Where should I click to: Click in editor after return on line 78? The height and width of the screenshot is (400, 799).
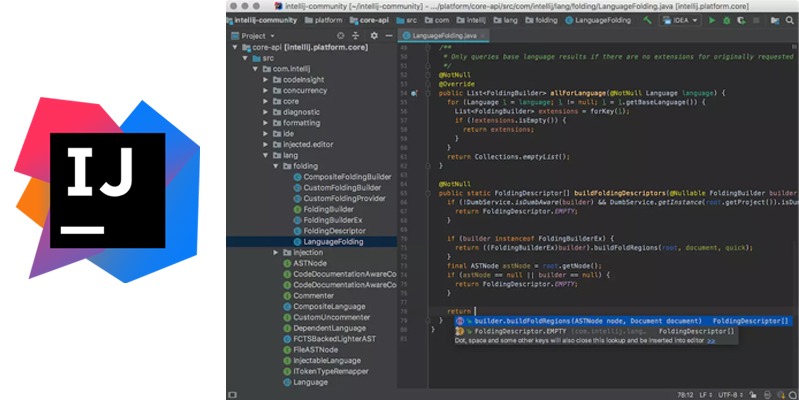tap(475, 311)
